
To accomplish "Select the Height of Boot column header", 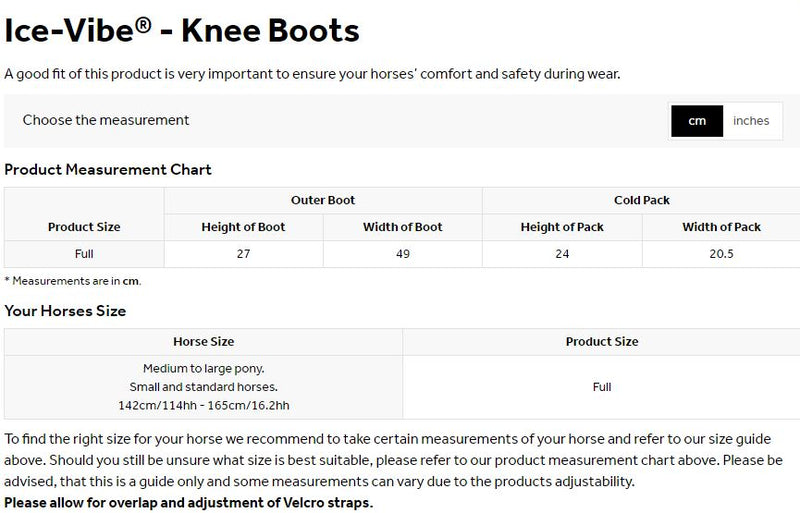I will 243,227.
